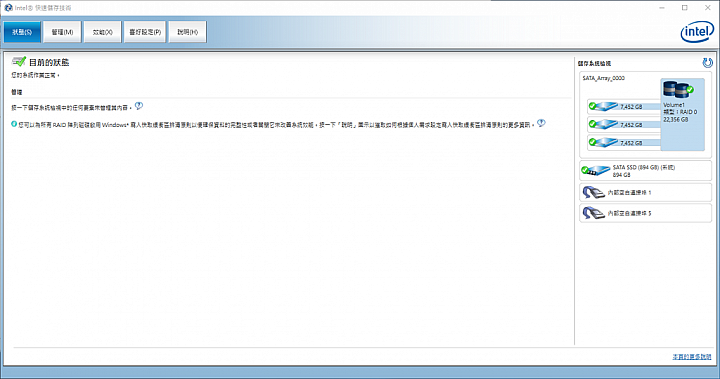Image resolution: width=720 pixels, height=379 pixels.
Task: Select the internal empty port 1 icon
Action: 593,192
